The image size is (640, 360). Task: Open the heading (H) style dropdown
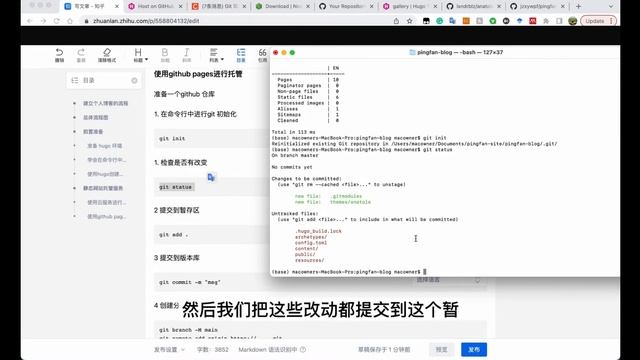point(140,55)
